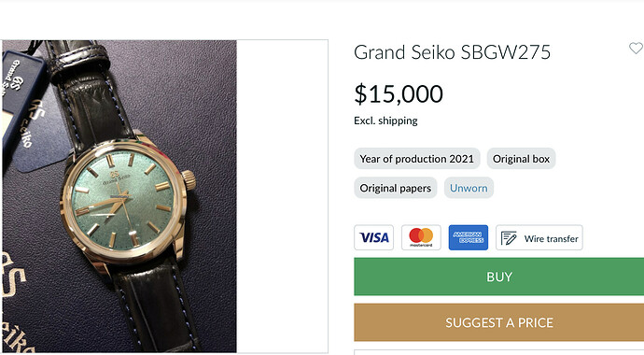Select the Year of production 2021 tag

pyautogui.click(x=417, y=159)
